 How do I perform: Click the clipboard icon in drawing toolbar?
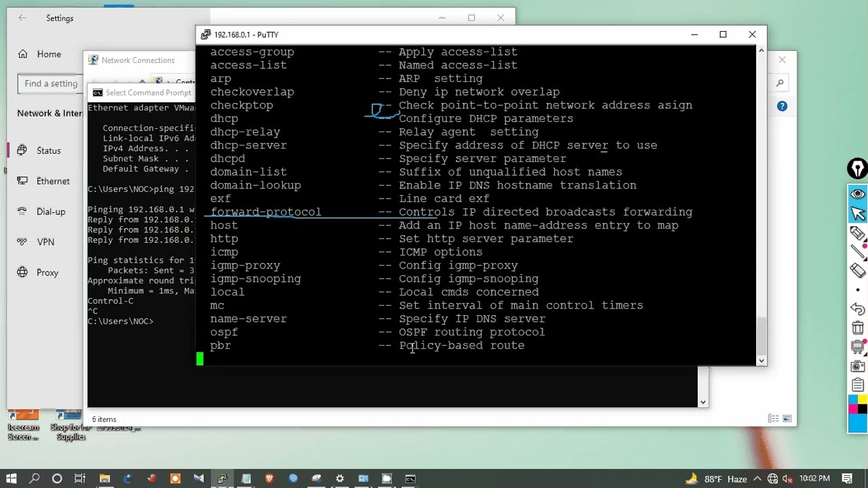click(x=858, y=385)
